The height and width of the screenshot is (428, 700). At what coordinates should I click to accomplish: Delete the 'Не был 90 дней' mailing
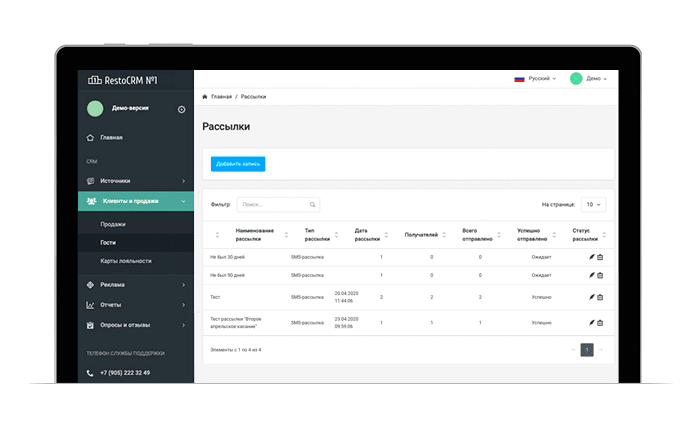point(600,274)
